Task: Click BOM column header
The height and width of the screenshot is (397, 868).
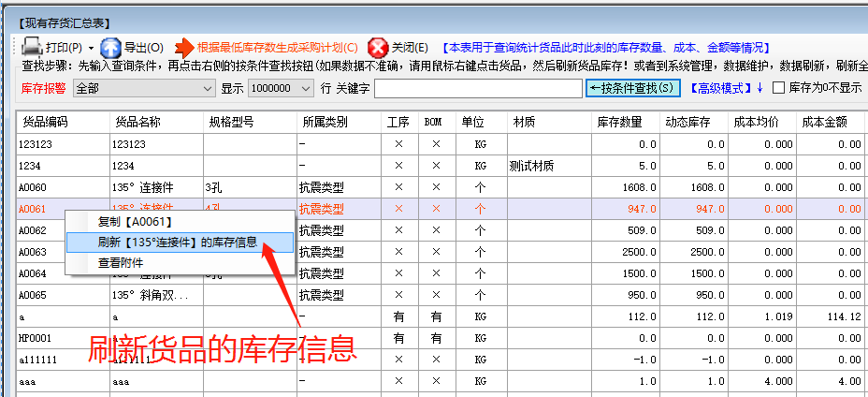Action: click(436, 123)
